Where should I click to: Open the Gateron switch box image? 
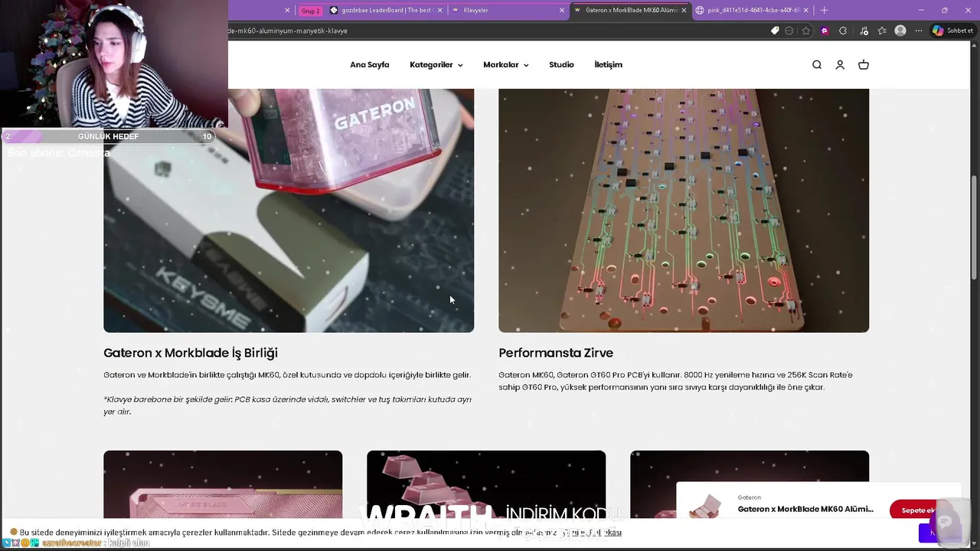click(289, 210)
